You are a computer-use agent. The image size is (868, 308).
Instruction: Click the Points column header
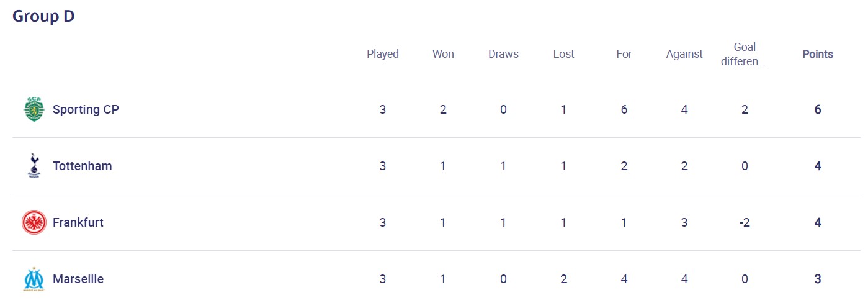818,54
